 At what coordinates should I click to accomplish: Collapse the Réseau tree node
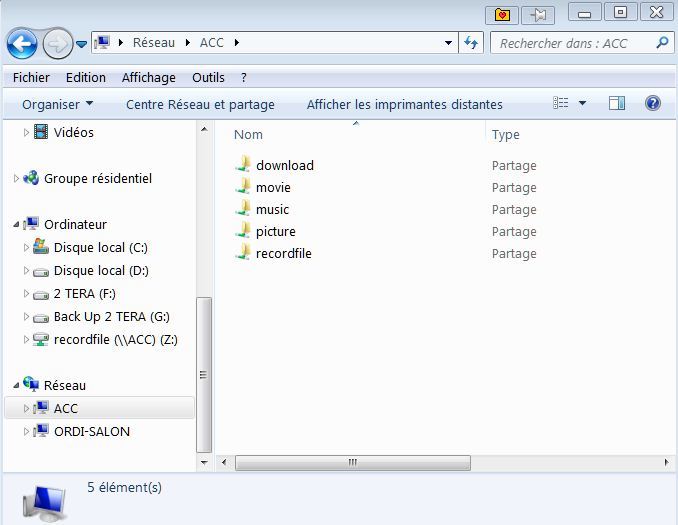point(16,385)
